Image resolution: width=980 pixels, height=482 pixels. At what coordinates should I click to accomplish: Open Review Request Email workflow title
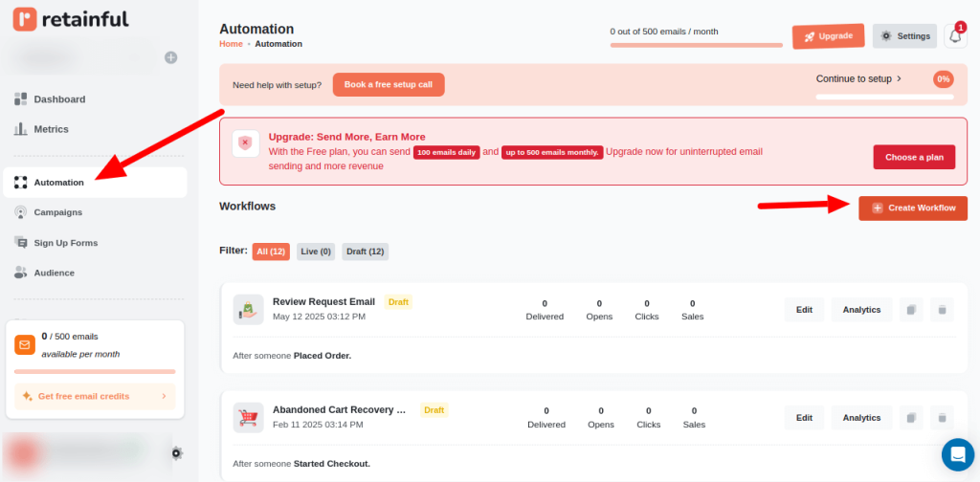pos(323,301)
